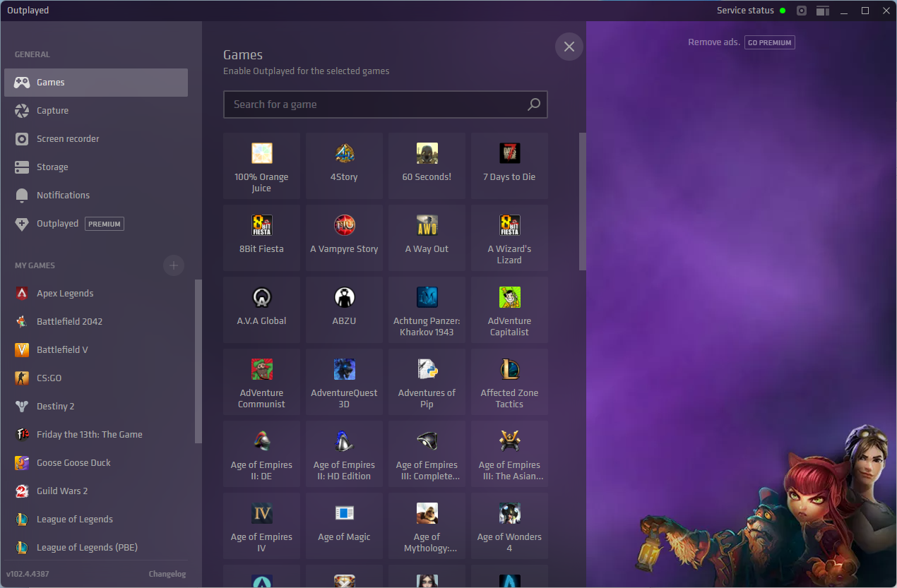The width and height of the screenshot is (897, 588).
Task: Choose the Affected Zone Tactics tile
Action: [x=509, y=382]
